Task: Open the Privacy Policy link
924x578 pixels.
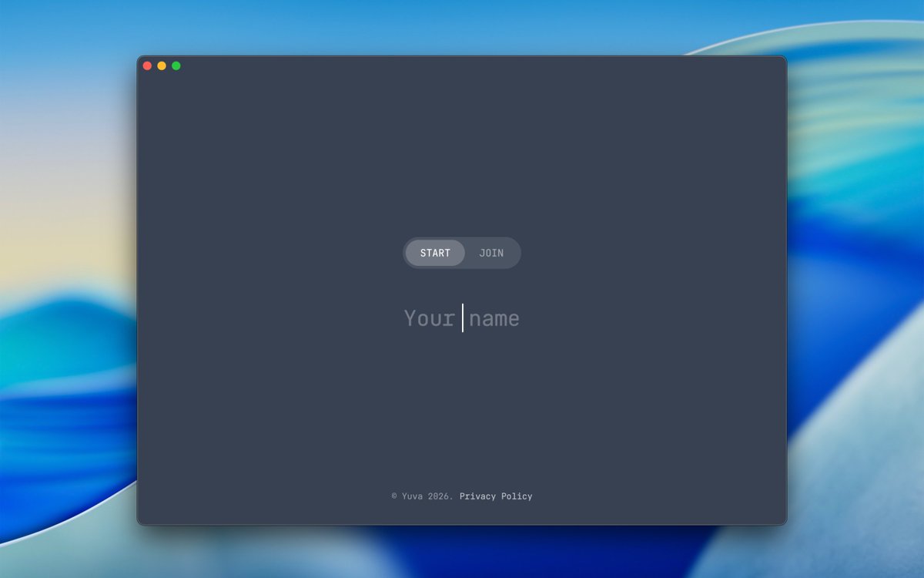Action: (496, 496)
